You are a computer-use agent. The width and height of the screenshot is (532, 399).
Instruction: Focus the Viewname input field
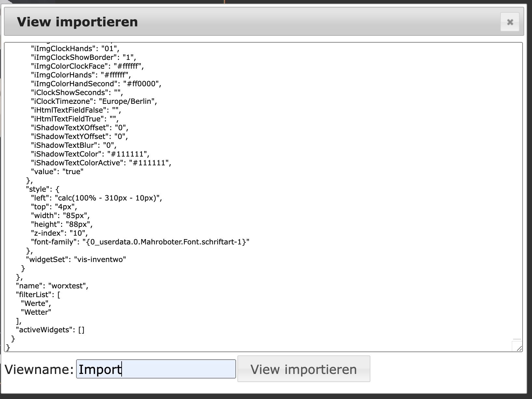(x=156, y=369)
